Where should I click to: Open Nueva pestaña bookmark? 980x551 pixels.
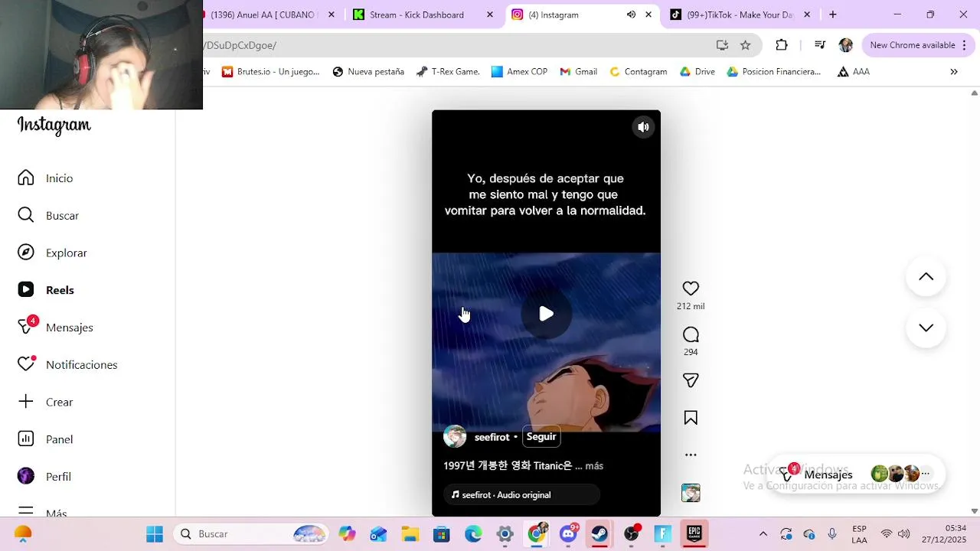point(368,72)
